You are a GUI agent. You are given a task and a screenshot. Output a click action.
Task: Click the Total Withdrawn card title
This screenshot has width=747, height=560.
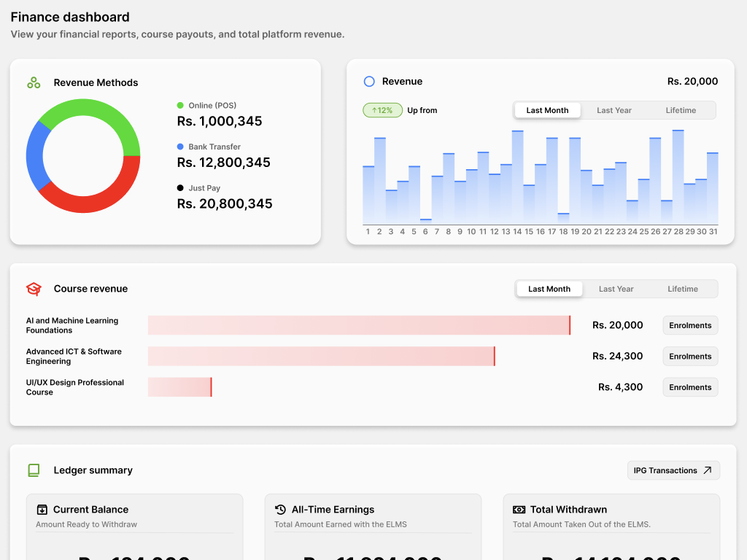pos(568,510)
